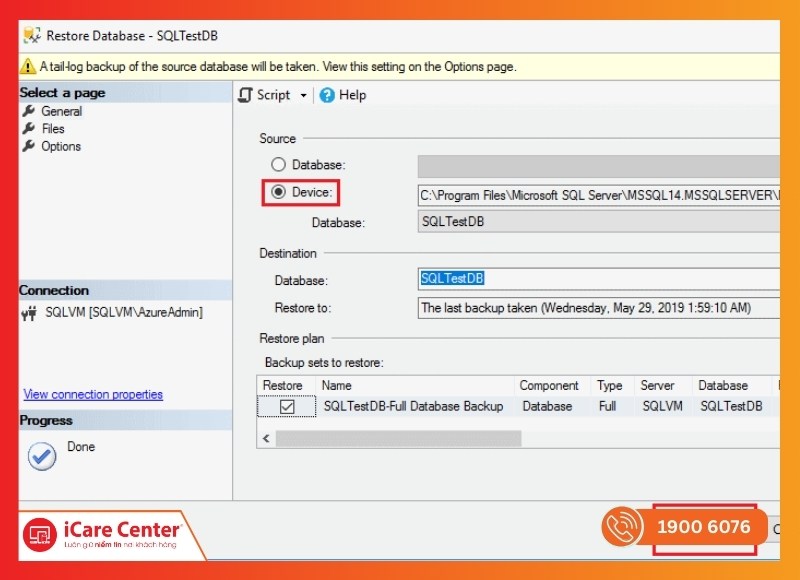The image size is (800, 580).
Task: Open the General page
Action: tap(61, 111)
